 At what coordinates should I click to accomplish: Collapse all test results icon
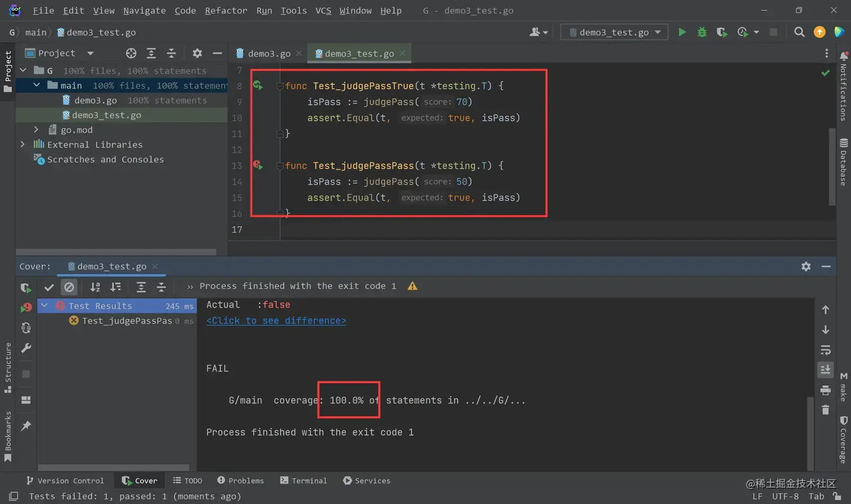click(x=162, y=287)
